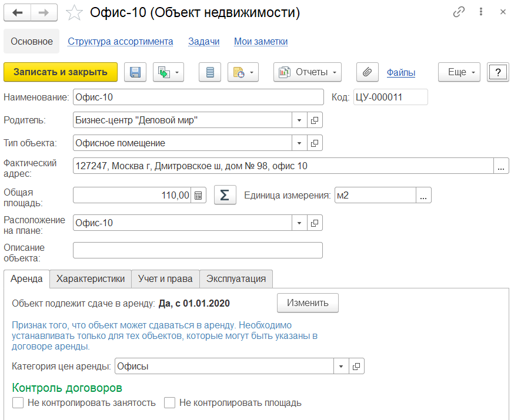Image resolution: width=511 pixels, height=420 pixels.
Task: Click into the Описание объекта field
Action: click(198, 250)
